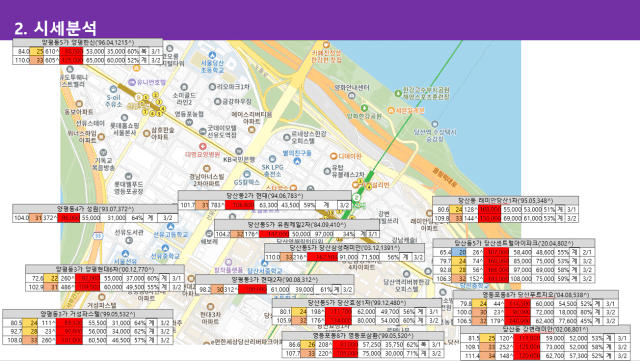Viewport: 640px width, 361px height.
Task: Select the 리오파크1차 building marker
Action: (212, 87)
